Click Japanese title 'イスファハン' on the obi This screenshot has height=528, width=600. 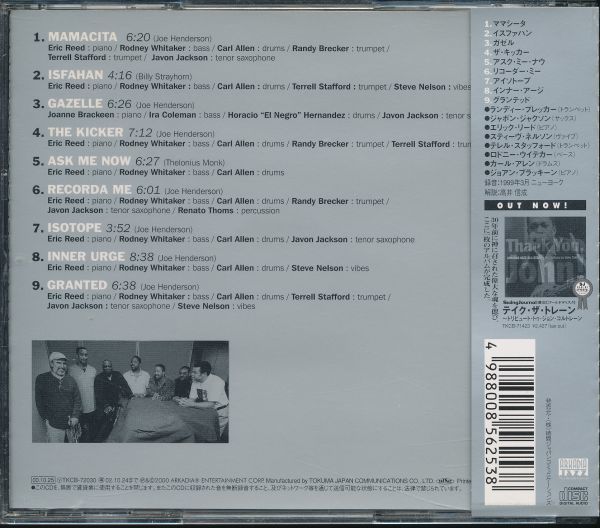coord(512,33)
